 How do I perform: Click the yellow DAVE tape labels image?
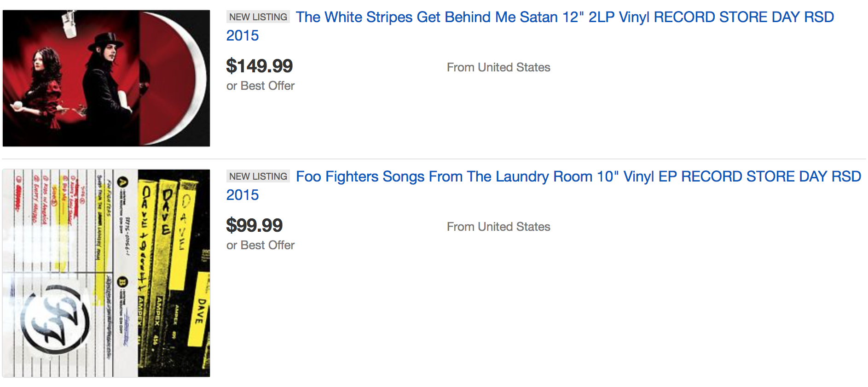click(174, 273)
